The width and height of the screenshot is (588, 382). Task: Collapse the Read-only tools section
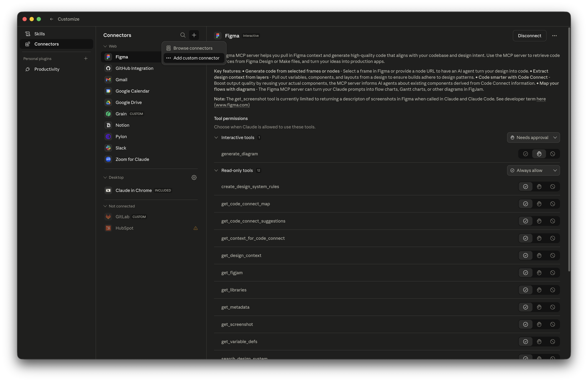click(216, 170)
